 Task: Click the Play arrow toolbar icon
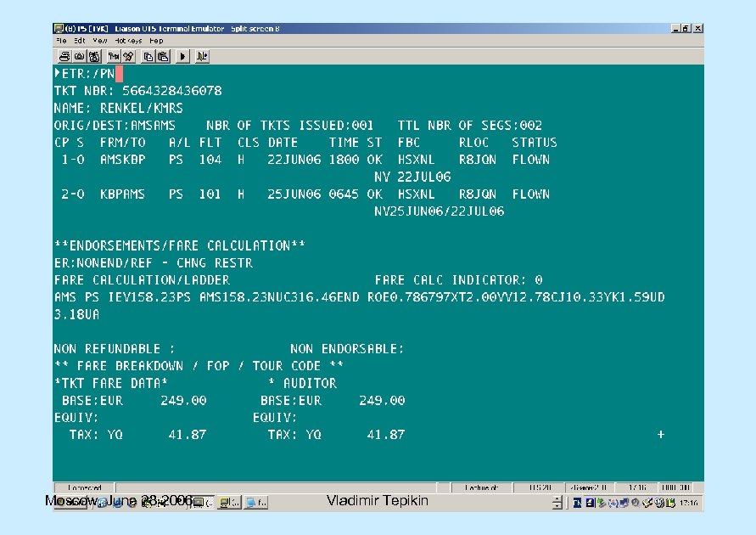182,56
